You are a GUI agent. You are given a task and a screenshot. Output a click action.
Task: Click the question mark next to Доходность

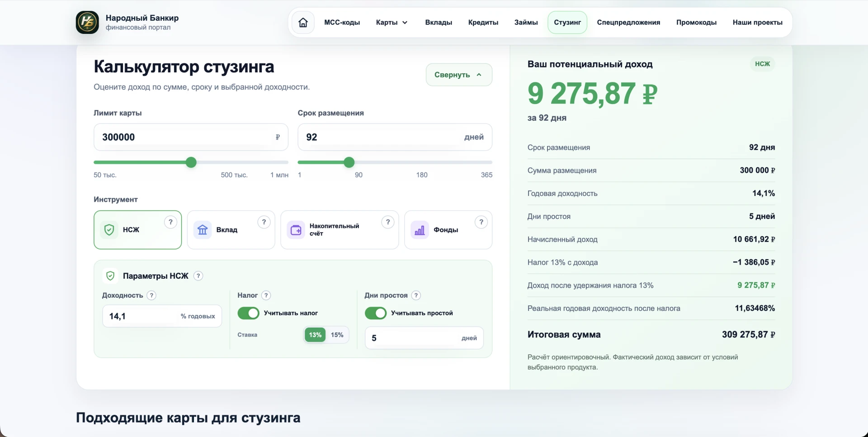click(x=152, y=295)
